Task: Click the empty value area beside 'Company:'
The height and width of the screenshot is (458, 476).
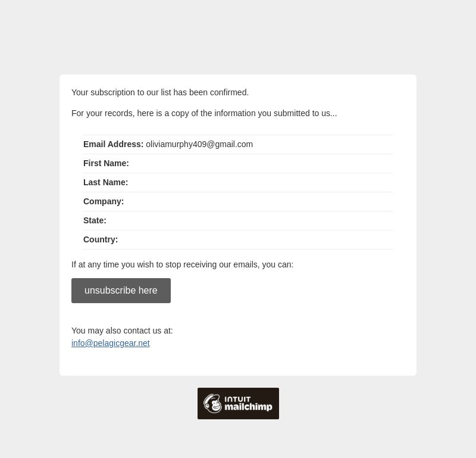Action: [258, 201]
